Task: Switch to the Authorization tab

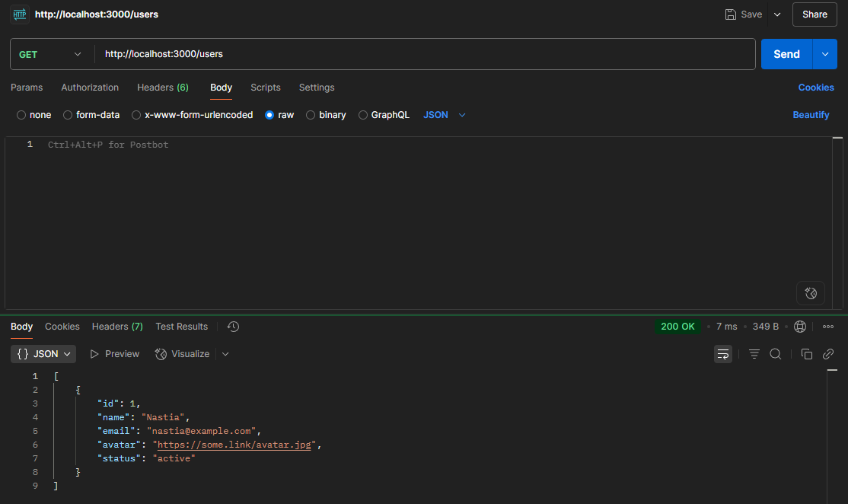Action: click(90, 88)
